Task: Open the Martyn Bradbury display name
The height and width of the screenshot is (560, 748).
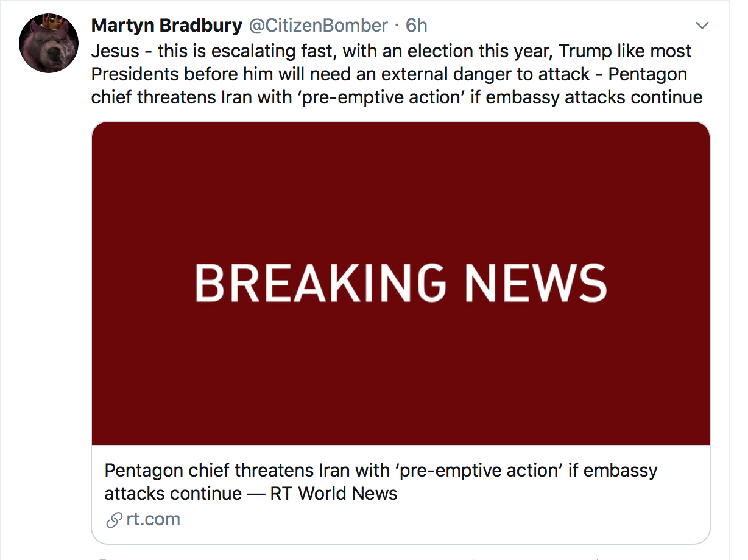Action: (166, 26)
